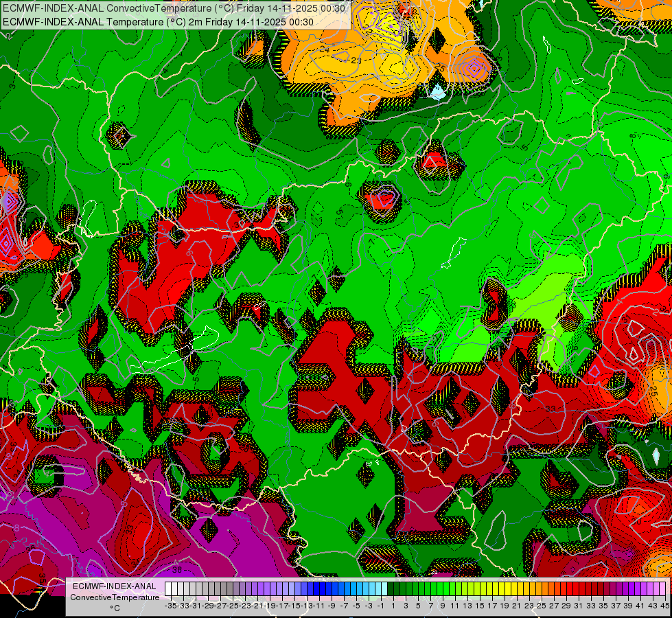Click the °C unit label in legend

pos(115,608)
